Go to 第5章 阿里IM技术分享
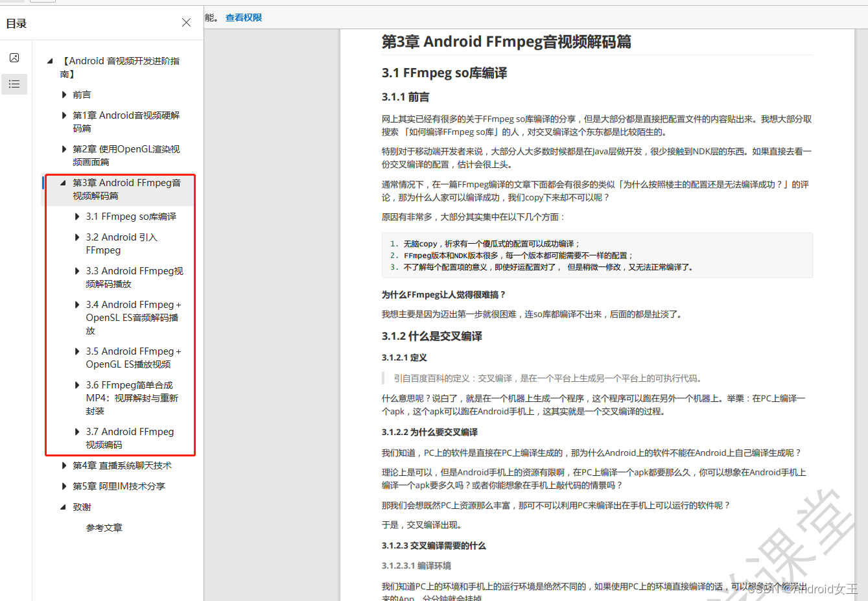The width and height of the screenshot is (868, 601). pyautogui.click(x=119, y=486)
